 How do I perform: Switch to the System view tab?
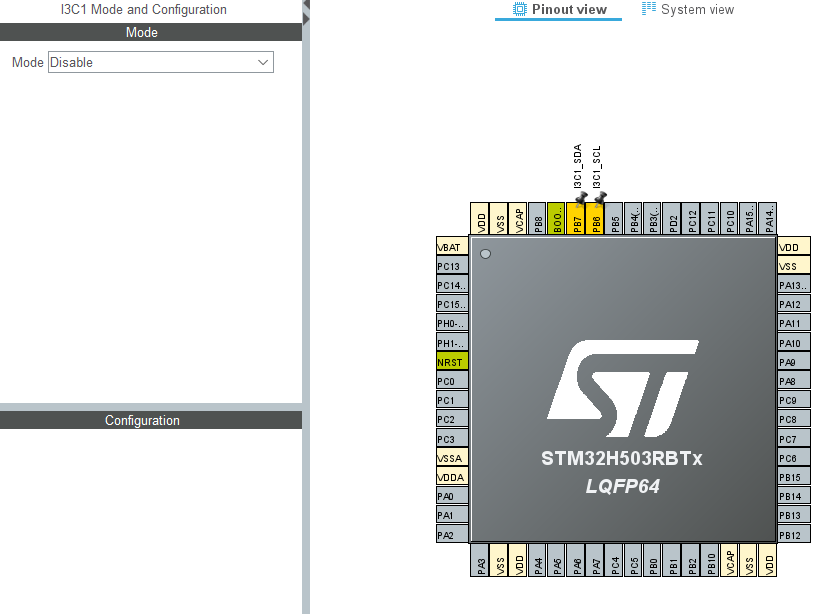(687, 10)
